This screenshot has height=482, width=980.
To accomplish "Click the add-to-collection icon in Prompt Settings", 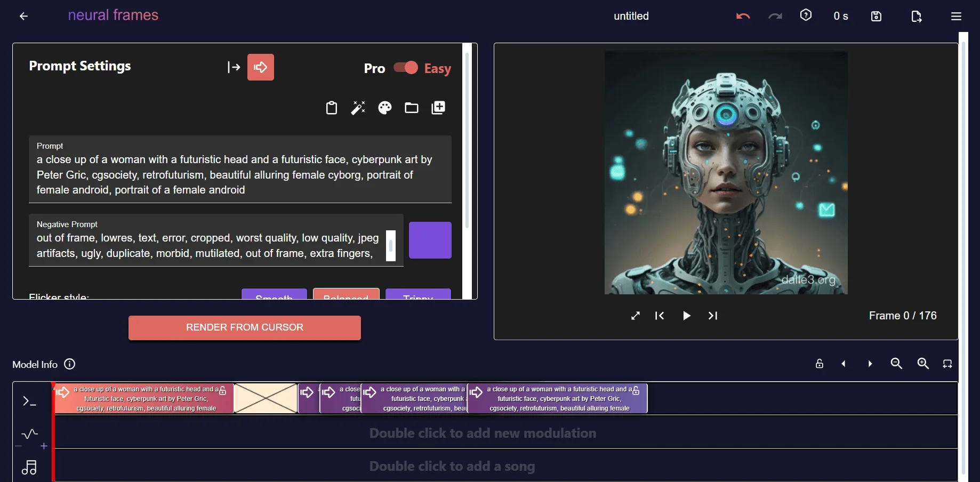I will click(x=438, y=108).
